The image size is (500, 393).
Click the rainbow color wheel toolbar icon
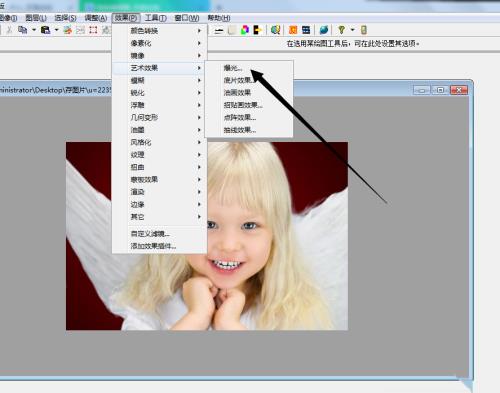(x=245, y=30)
